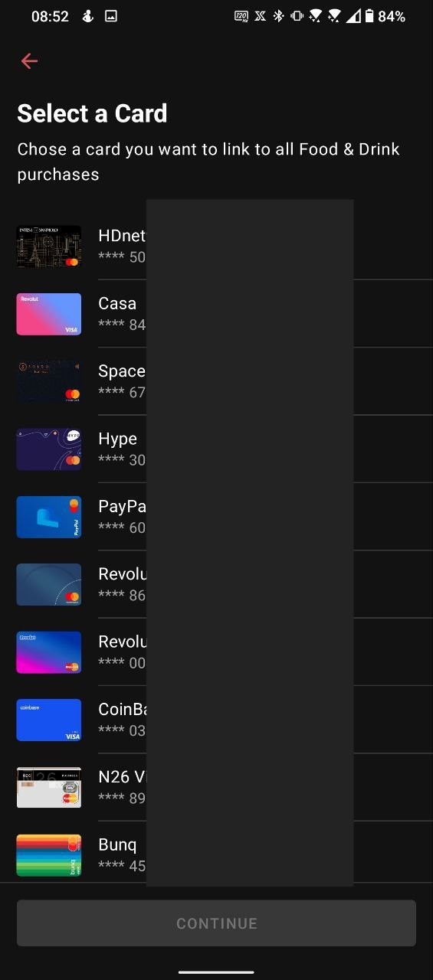Screen dimensions: 433x980
Task: Choose the Bunq list entry label
Action: click(118, 844)
